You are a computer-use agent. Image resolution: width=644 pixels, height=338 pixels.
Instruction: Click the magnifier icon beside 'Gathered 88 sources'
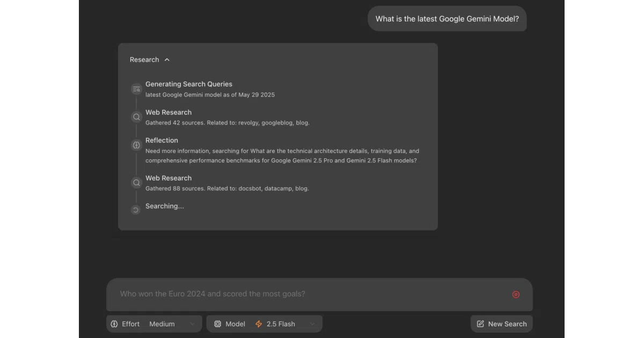[x=136, y=183]
